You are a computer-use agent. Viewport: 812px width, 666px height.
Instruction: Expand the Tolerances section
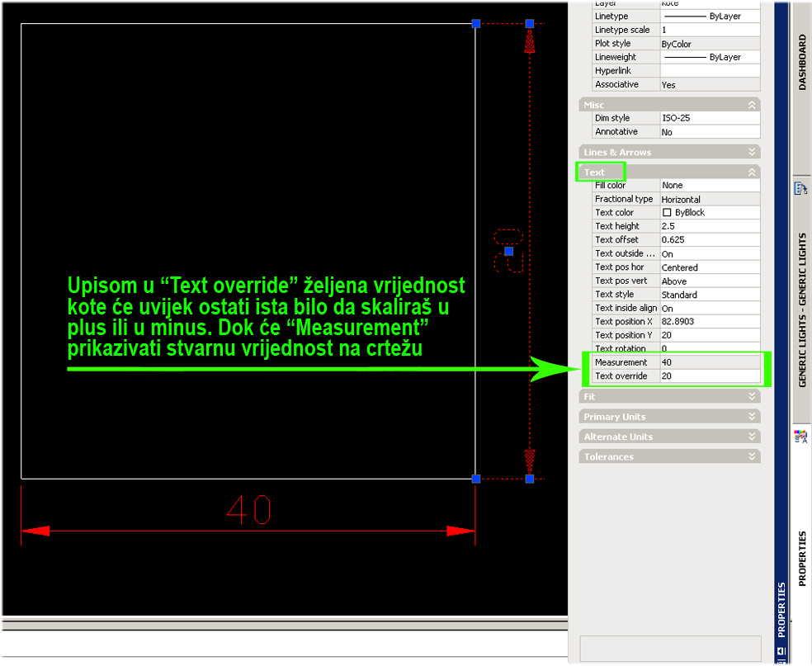tap(751, 456)
